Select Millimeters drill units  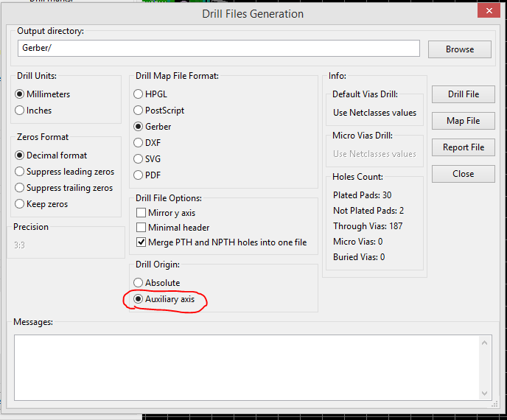(x=42, y=94)
